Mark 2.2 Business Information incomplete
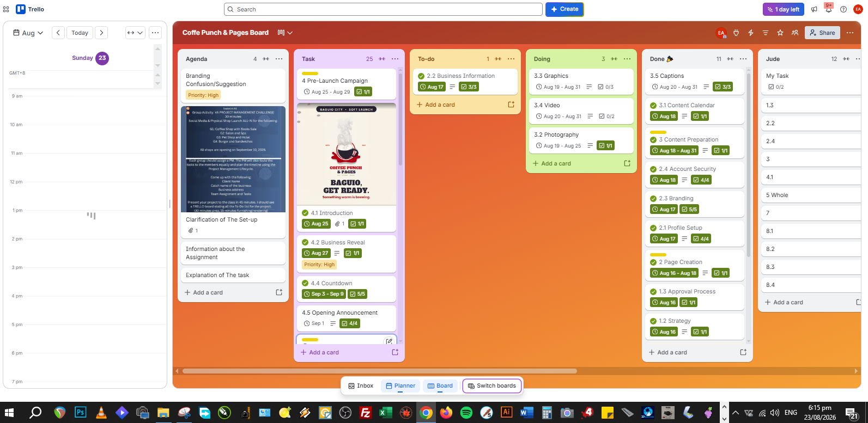Screen dimensions: 868x423 tap(421, 76)
